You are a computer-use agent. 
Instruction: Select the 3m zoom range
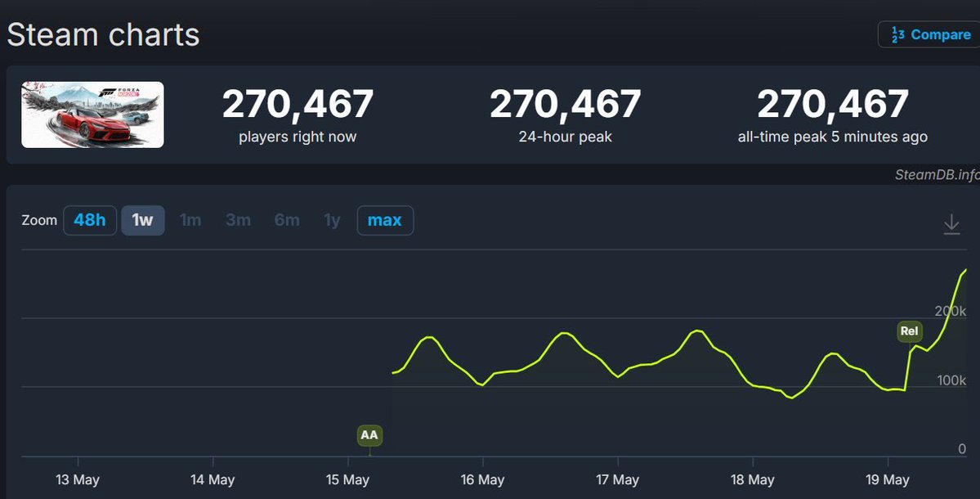[238, 220]
